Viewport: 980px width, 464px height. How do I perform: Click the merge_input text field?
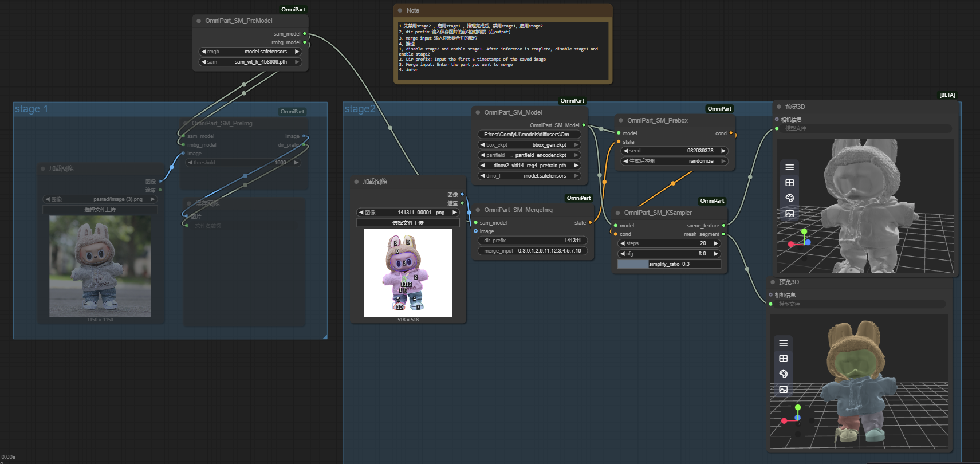532,251
